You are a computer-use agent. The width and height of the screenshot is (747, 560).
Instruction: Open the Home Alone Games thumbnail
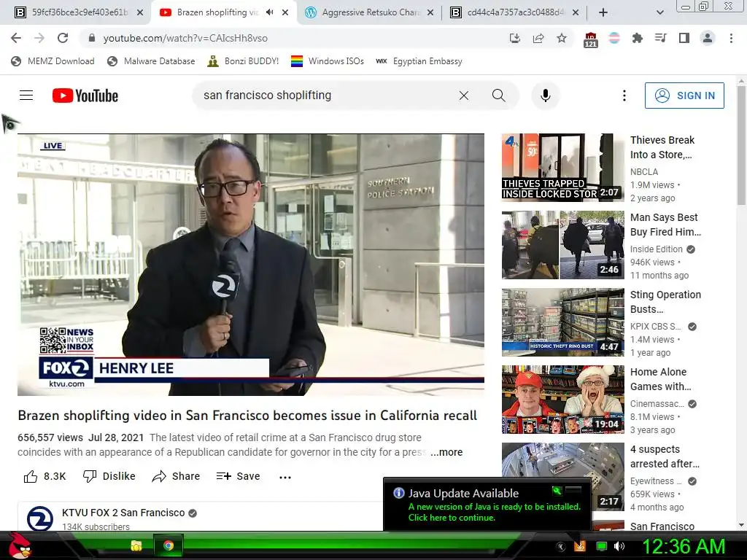click(x=562, y=400)
